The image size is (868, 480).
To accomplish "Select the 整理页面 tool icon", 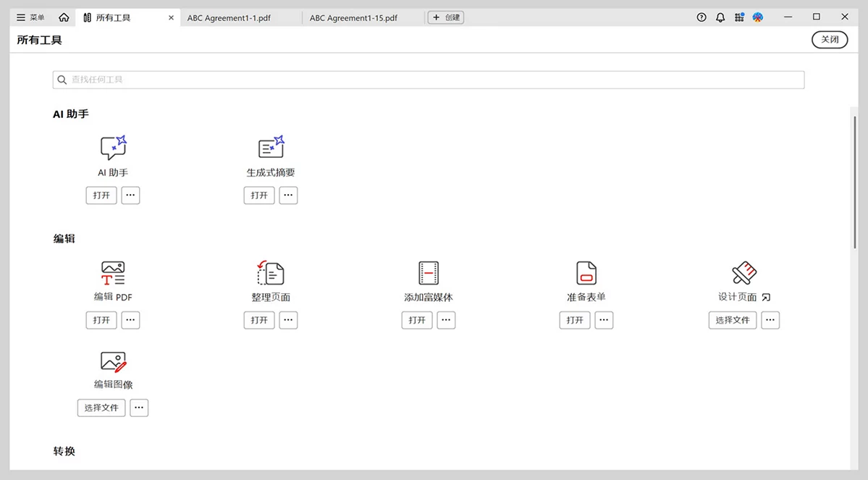I will pyautogui.click(x=271, y=273).
